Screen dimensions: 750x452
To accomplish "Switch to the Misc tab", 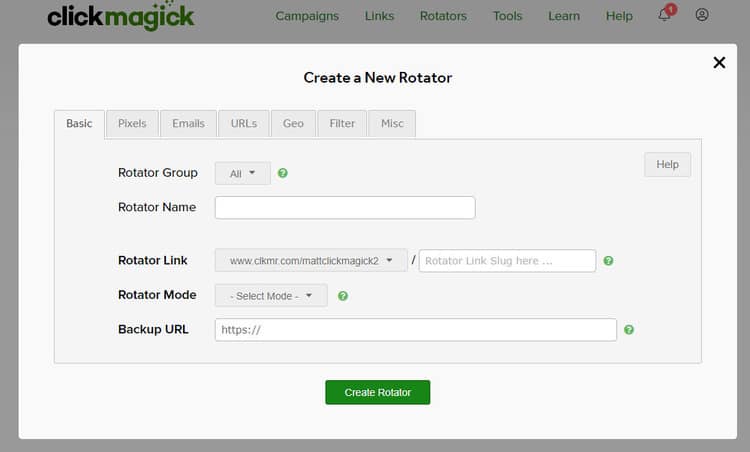I will [x=392, y=123].
